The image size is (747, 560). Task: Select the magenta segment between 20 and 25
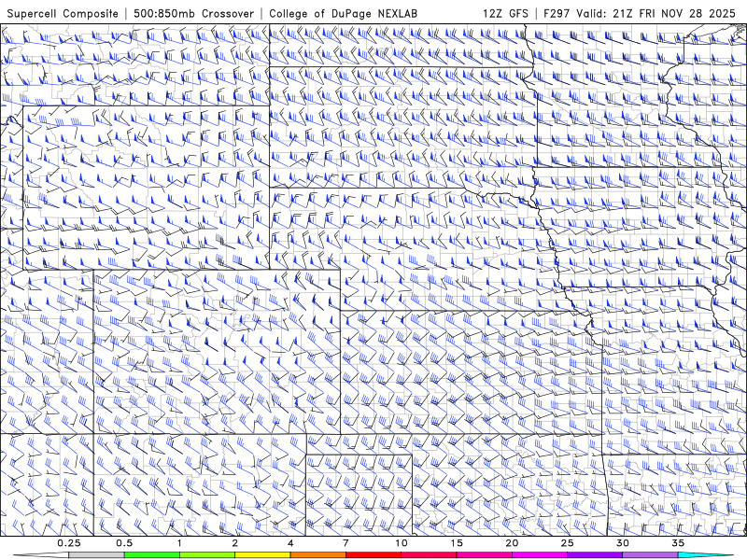coord(540,555)
